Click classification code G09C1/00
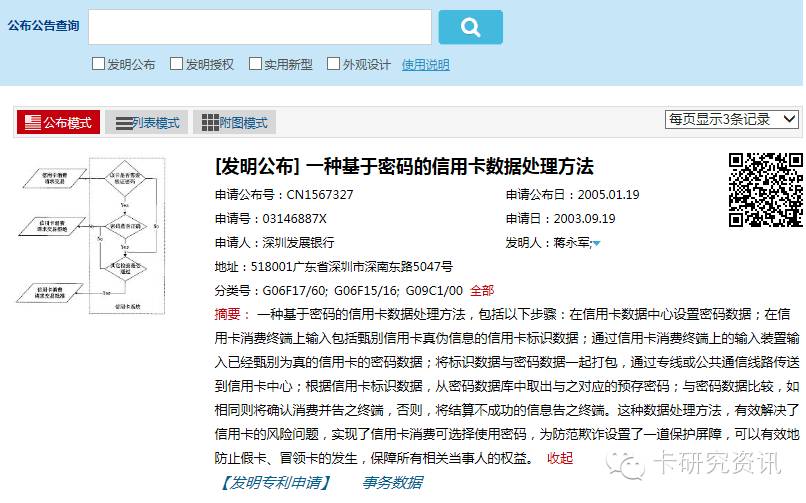 tap(434, 291)
